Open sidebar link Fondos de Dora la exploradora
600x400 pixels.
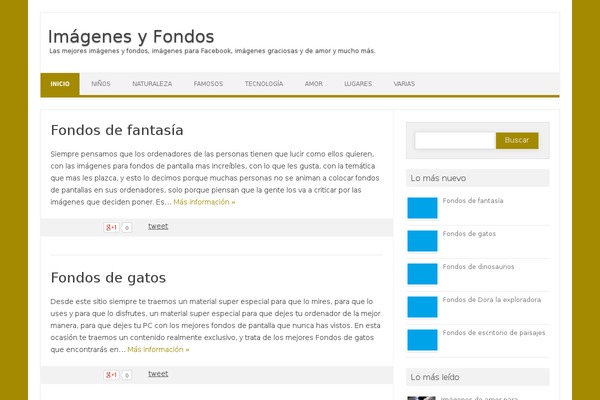point(492,299)
